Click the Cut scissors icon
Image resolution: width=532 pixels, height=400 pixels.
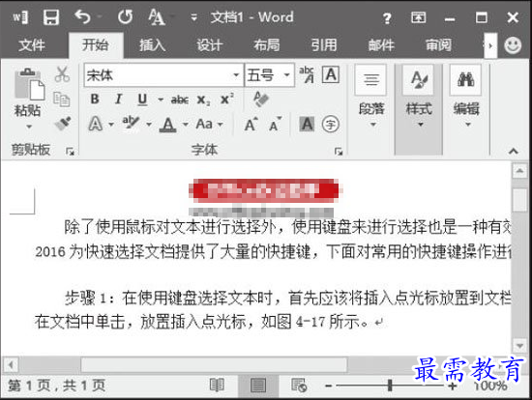click(63, 74)
